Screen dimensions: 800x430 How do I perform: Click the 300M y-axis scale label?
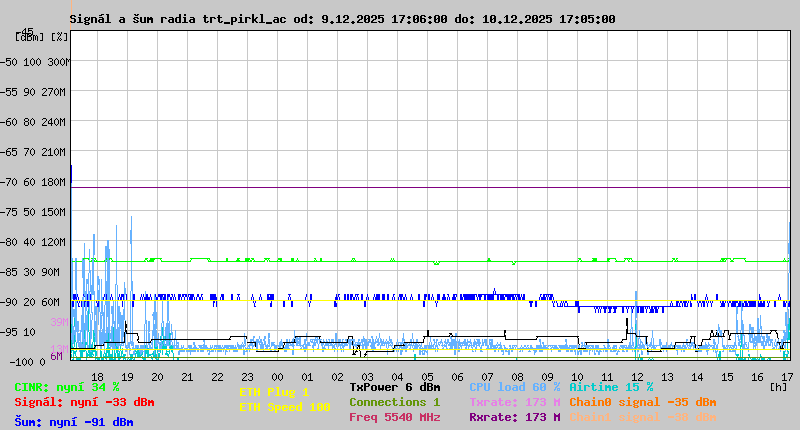click(58, 62)
